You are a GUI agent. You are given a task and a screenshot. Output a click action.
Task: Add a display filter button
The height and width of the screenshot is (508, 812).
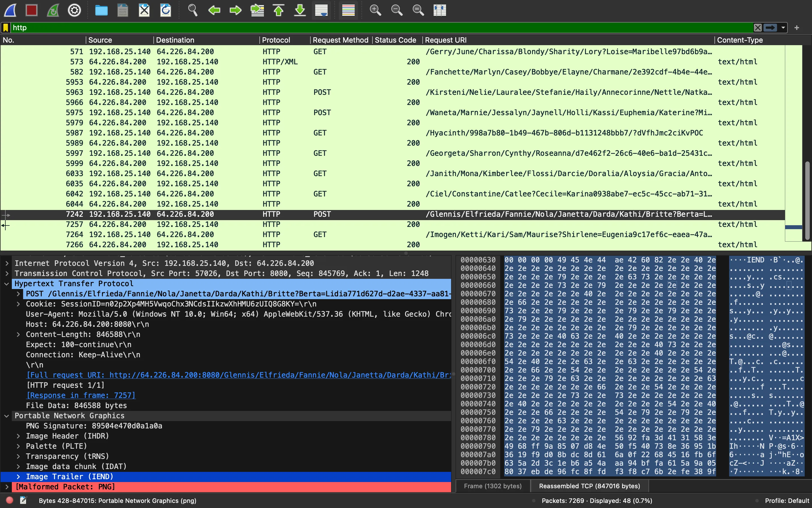click(x=797, y=28)
